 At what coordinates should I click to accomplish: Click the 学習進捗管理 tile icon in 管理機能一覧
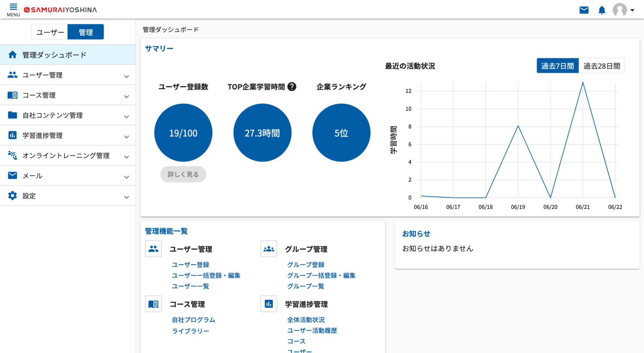[269, 304]
